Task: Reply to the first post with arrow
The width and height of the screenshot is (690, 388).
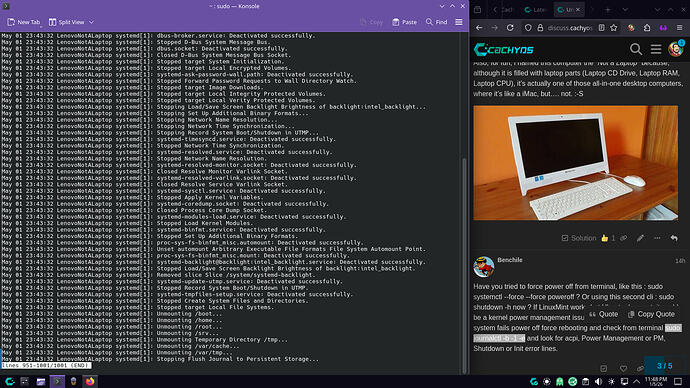Action: 674,238
